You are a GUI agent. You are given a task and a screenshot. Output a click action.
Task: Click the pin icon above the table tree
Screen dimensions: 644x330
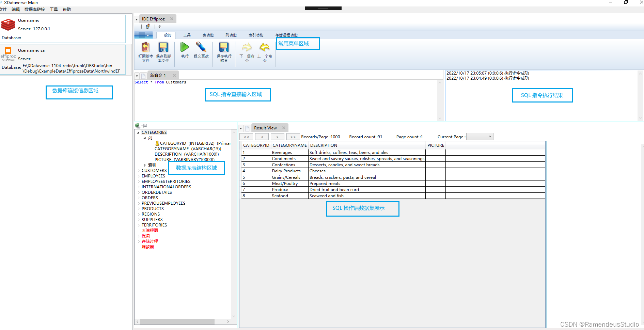[x=145, y=126]
